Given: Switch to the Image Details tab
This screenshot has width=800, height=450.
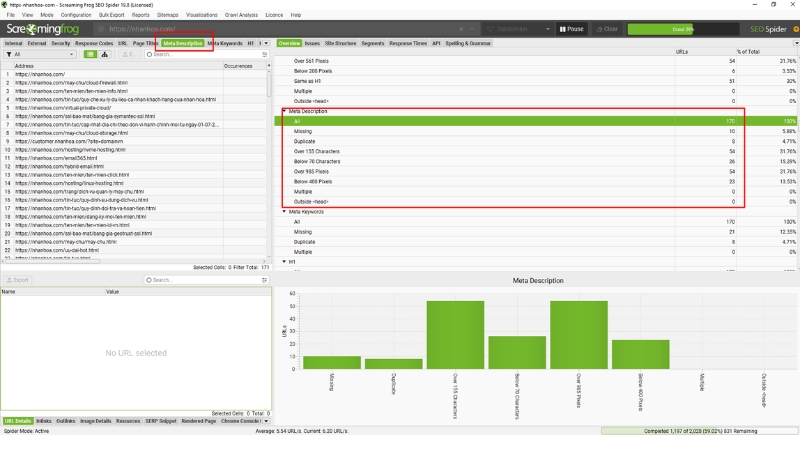Looking at the screenshot, I should [95, 421].
